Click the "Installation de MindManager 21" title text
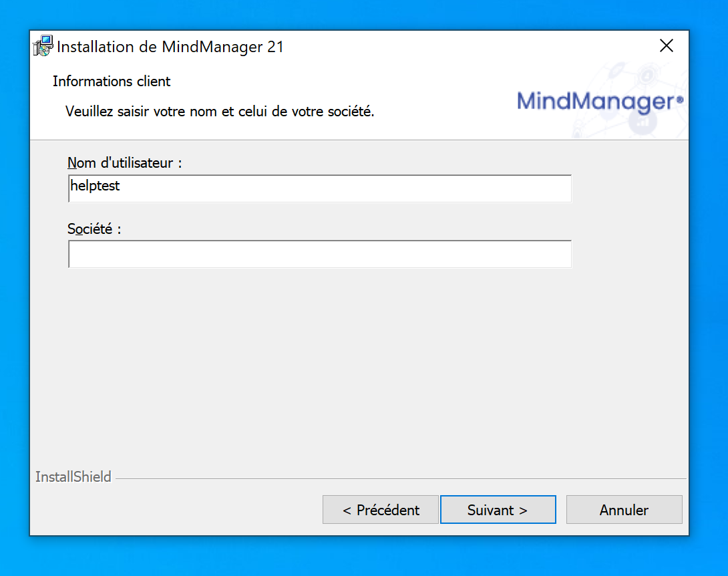This screenshot has height=576, width=728. (170, 47)
